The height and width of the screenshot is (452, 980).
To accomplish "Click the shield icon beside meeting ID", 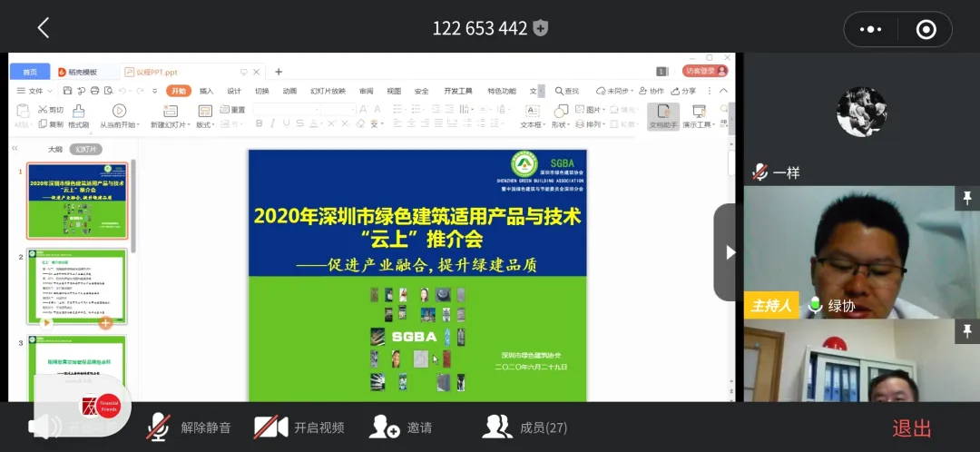I will click(541, 28).
